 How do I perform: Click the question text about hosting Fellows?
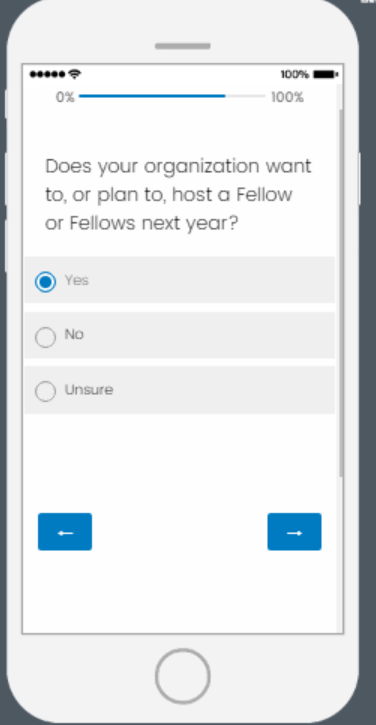[179, 195]
